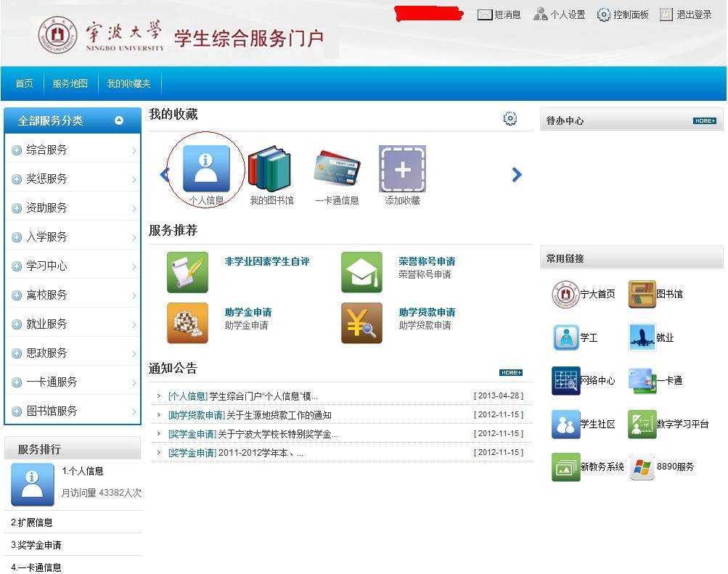The image size is (728, 574).
Task: Open 短消息 envelope in top bar
Action: click(485, 15)
